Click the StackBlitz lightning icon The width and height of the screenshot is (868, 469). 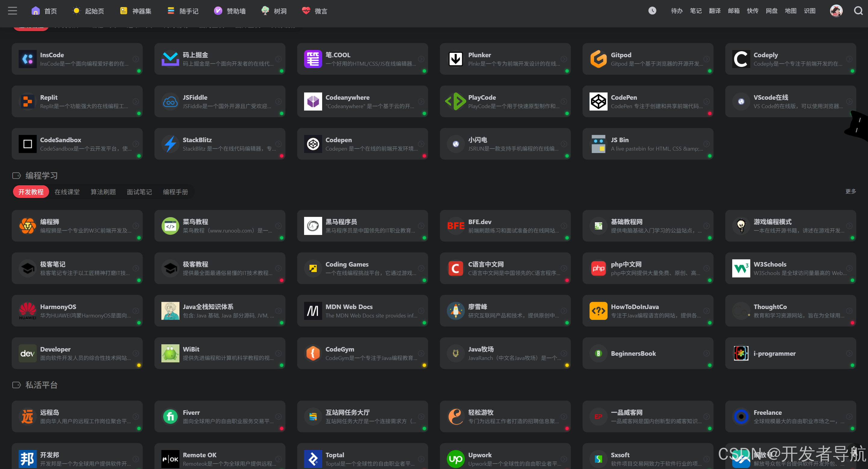[170, 144]
